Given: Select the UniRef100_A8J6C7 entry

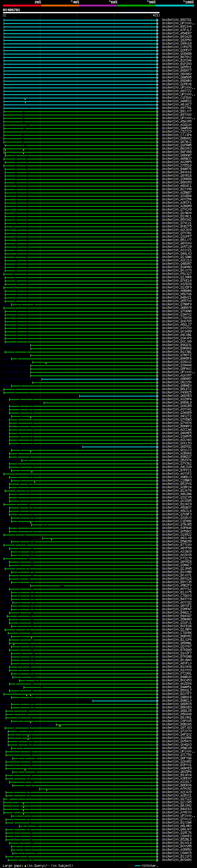Looking at the screenshot, I should pyautogui.click(x=177, y=104).
